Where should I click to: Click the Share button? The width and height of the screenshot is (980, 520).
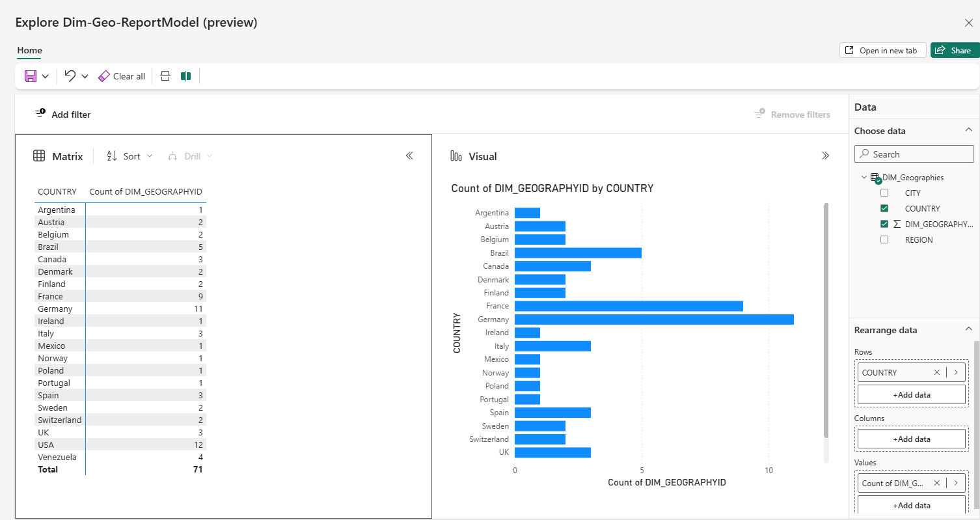[x=954, y=50]
